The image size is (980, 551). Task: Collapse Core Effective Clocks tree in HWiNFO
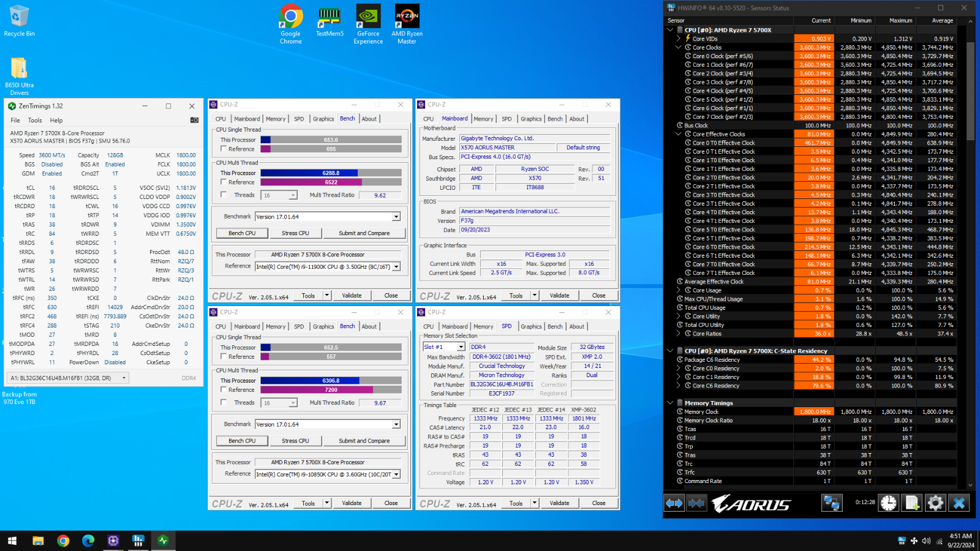679,134
